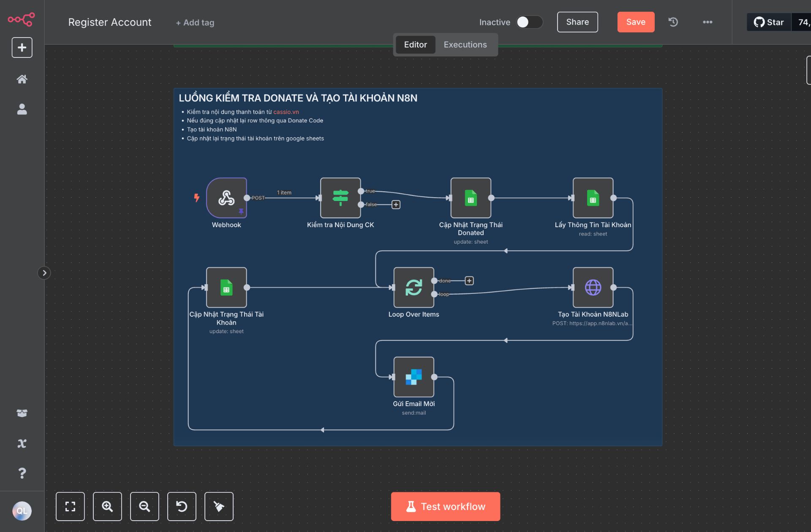Open the Webhook trigger node
Screen dimensions: 811x532
point(226,198)
